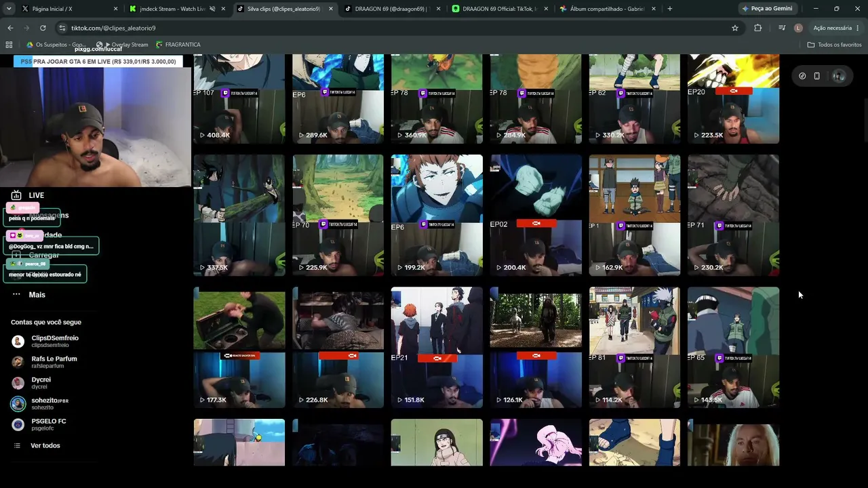Viewport: 868px width, 488px height.
Task: Open the EP 107 clip with 408.4K views
Action: coord(239,99)
